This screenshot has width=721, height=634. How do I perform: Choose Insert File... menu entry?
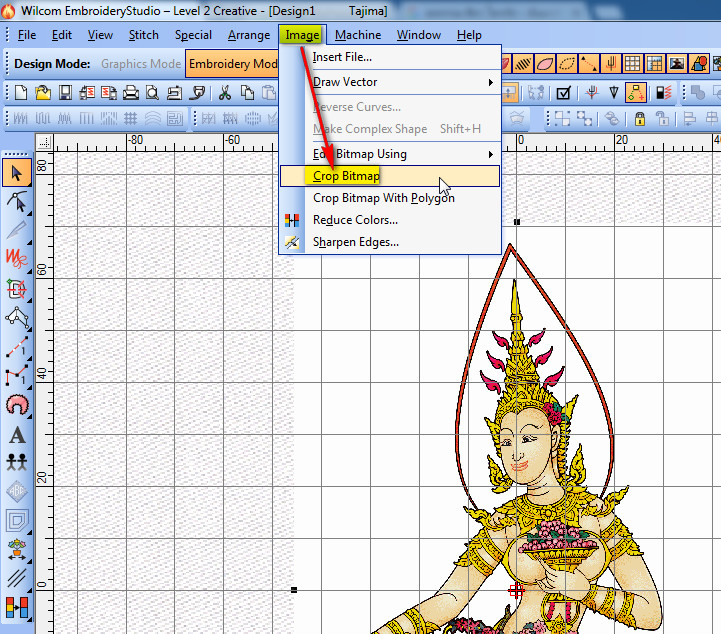[x=390, y=57]
